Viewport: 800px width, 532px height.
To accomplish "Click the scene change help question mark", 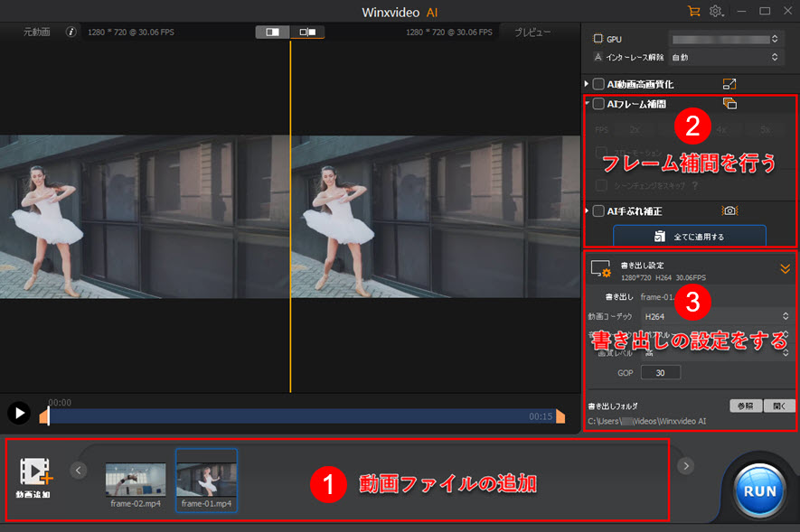I will [x=695, y=185].
